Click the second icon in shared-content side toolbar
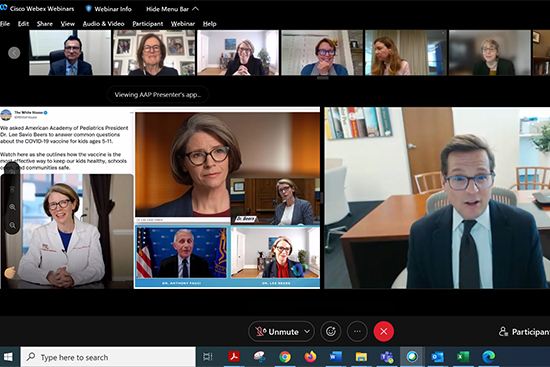This screenshot has width=550, height=367. 12,189
